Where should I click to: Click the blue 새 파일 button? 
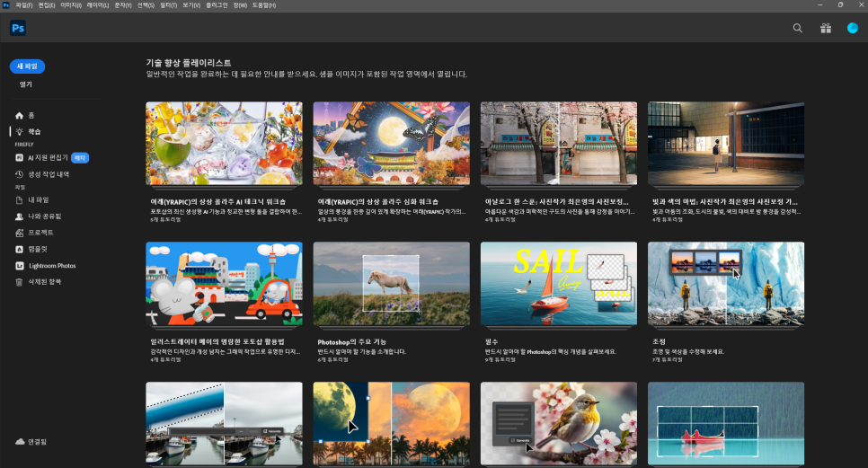pos(27,66)
